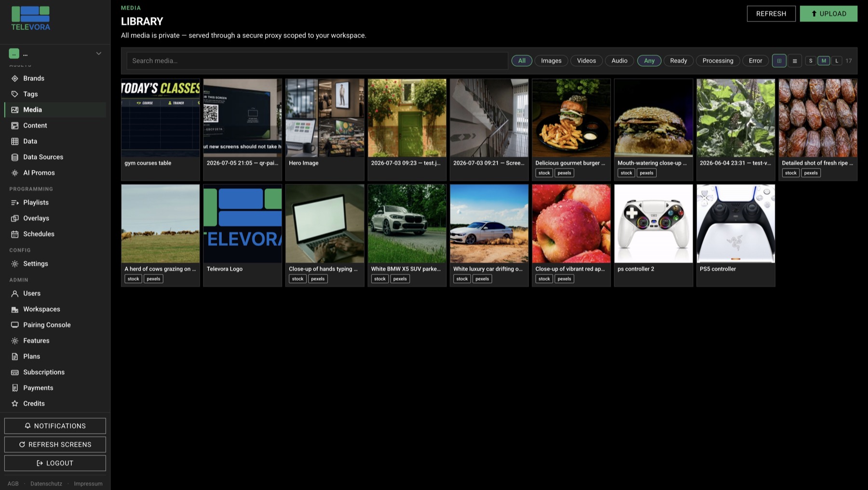Set thumbnail size to S
The image size is (868, 490).
(811, 61)
